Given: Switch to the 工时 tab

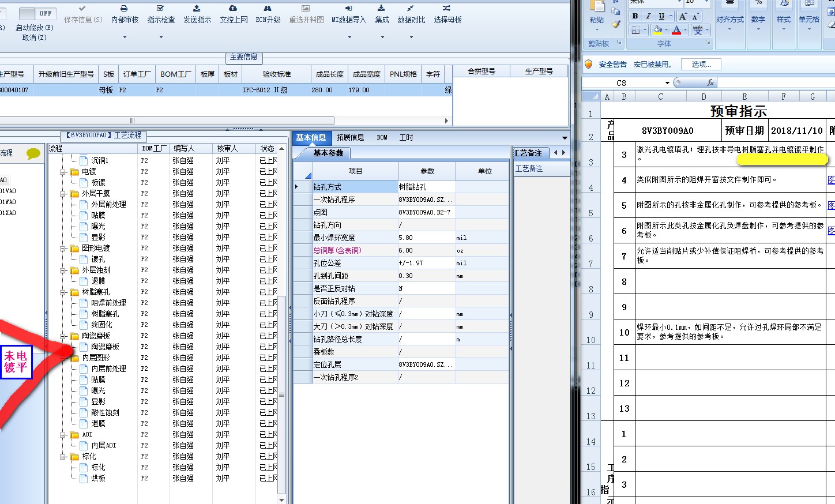Looking at the screenshot, I should coord(406,137).
